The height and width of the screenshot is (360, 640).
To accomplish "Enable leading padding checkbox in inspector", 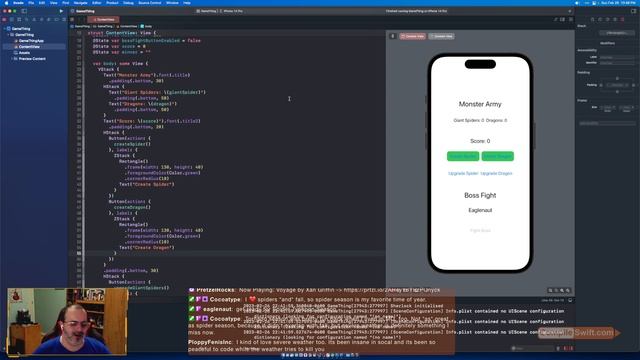I will coord(601,85).
